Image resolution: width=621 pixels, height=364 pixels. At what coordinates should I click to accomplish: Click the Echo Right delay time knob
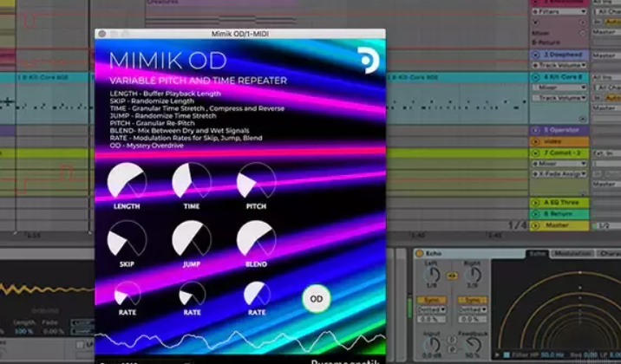click(x=472, y=275)
